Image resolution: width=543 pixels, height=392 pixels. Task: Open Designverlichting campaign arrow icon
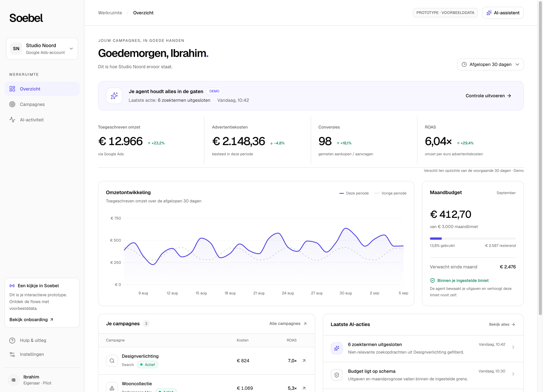point(304,361)
